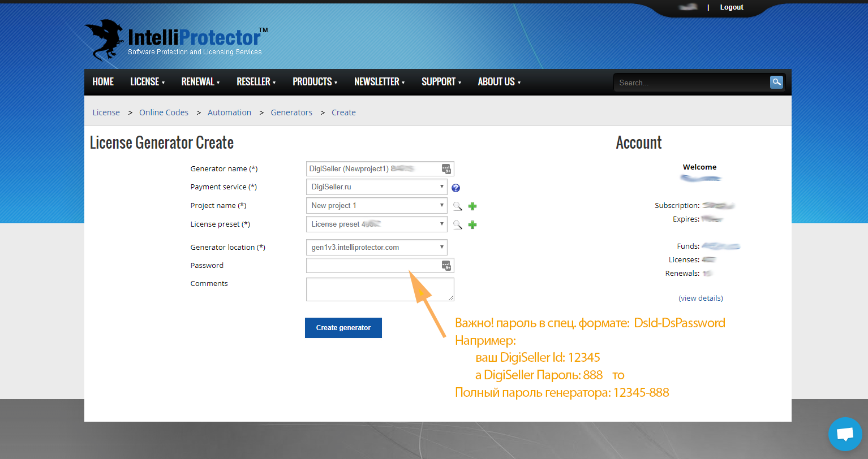The width and height of the screenshot is (868, 459).
Task: Click the Logout link
Action: tap(732, 7)
